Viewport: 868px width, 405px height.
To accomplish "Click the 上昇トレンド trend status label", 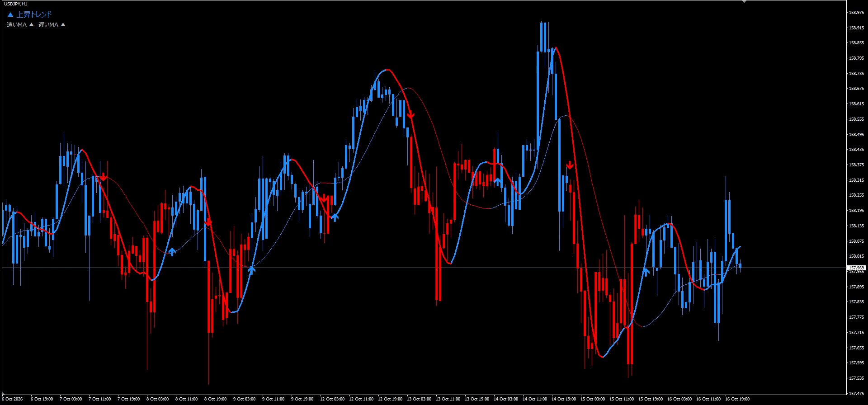I will (34, 14).
